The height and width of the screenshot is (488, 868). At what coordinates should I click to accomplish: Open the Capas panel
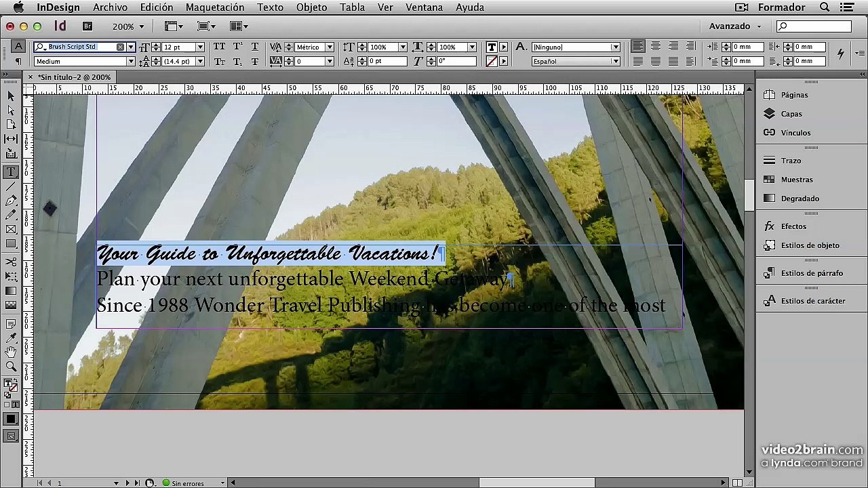791,114
